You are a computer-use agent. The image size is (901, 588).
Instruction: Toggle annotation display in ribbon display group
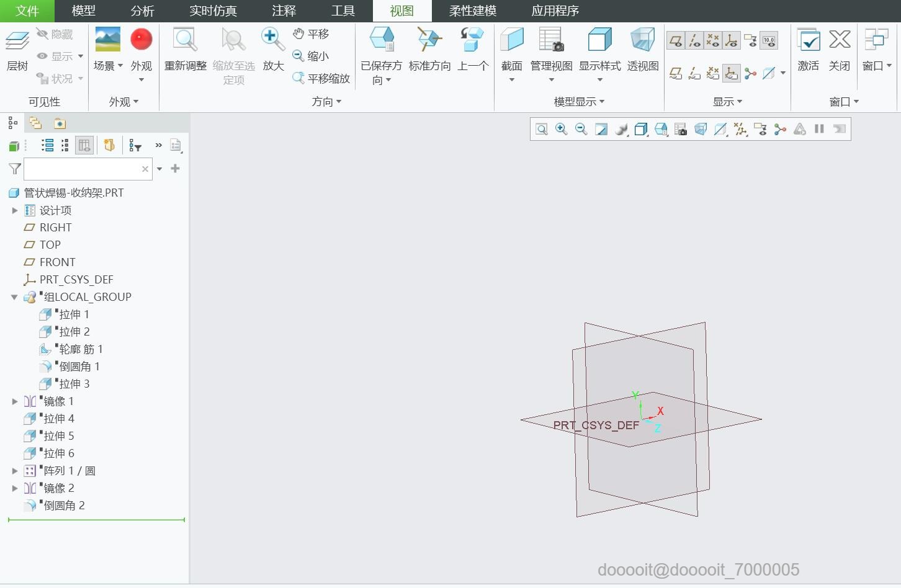point(750,41)
